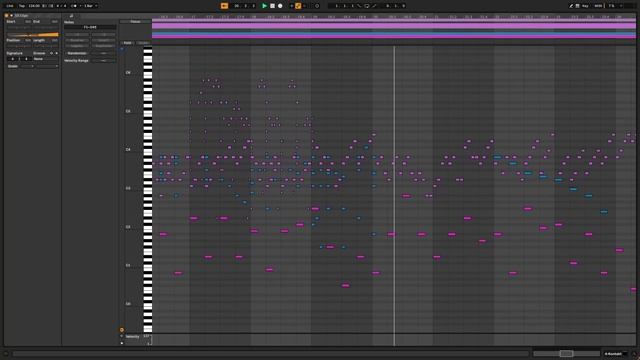Viewport: 640px width, 360px height.
Task: Click the track name tab at bottom right
Action: tap(614, 353)
